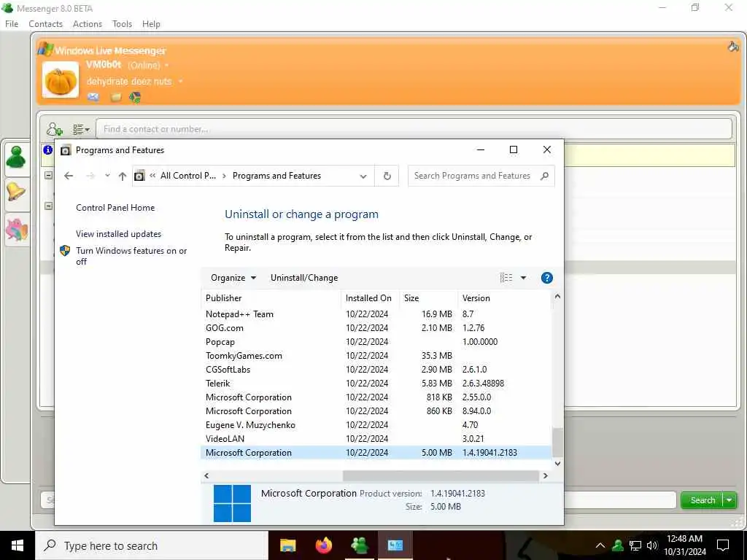Focus the Find a contact or number field
Image resolution: width=747 pixels, height=560 pixels.
click(414, 129)
